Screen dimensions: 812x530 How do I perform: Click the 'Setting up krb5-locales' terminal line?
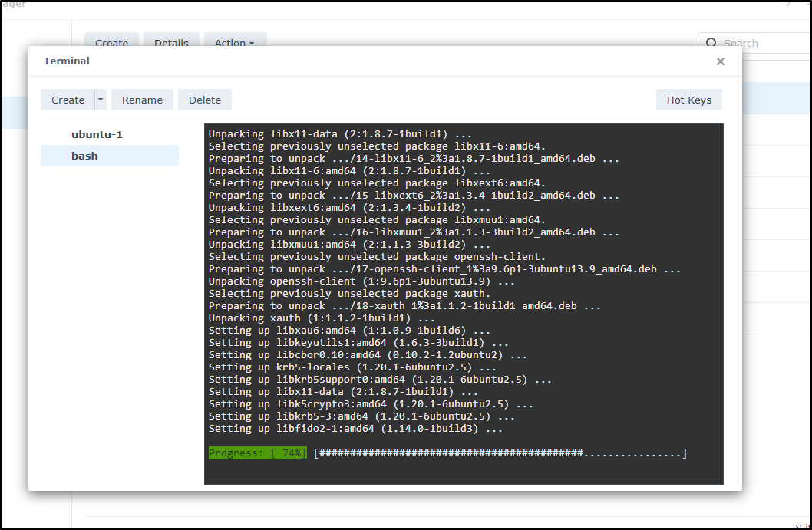pos(352,367)
